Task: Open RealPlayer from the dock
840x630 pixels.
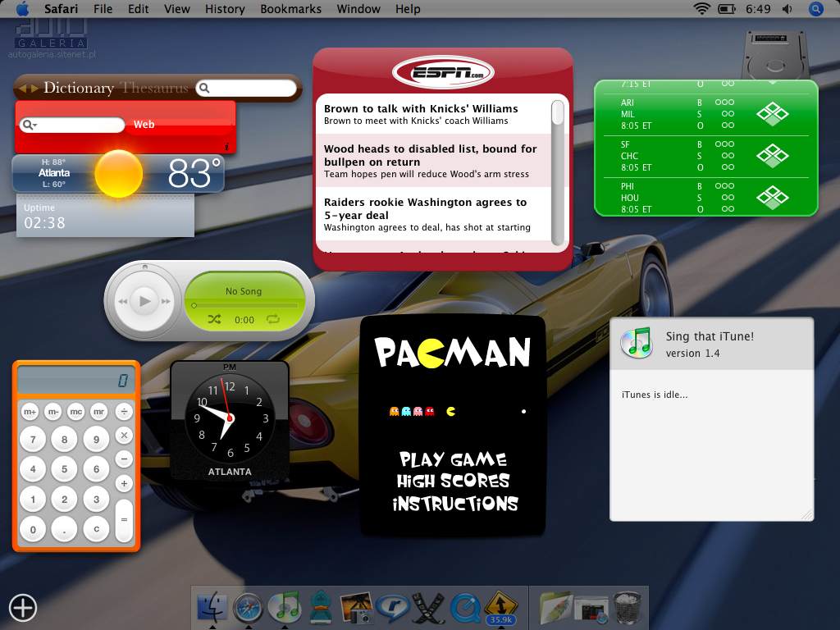Action: click(393, 609)
